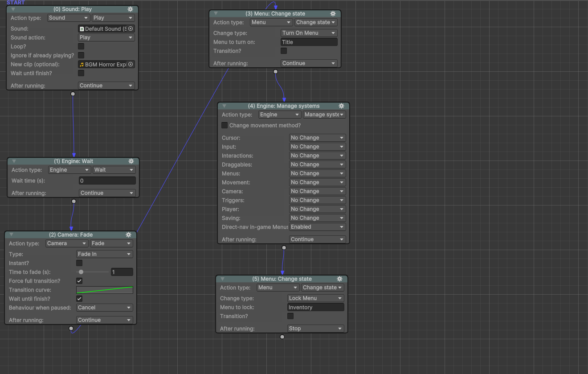Click the BGM Horror new clip field
588x374 pixels.
pos(106,64)
